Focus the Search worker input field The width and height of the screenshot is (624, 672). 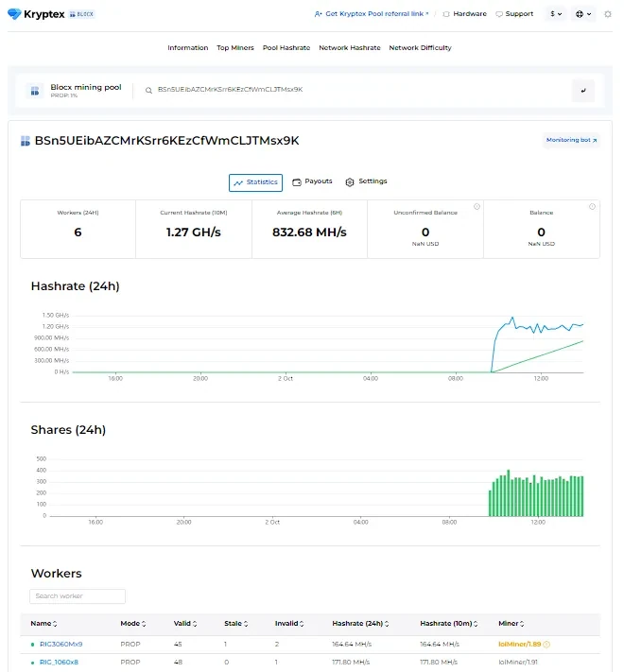pos(78,596)
